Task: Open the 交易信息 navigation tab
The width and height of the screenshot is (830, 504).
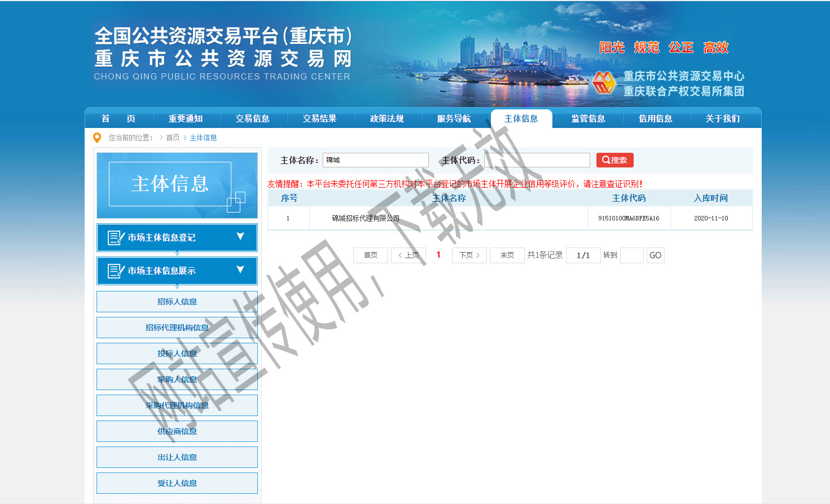Action: coord(252,118)
